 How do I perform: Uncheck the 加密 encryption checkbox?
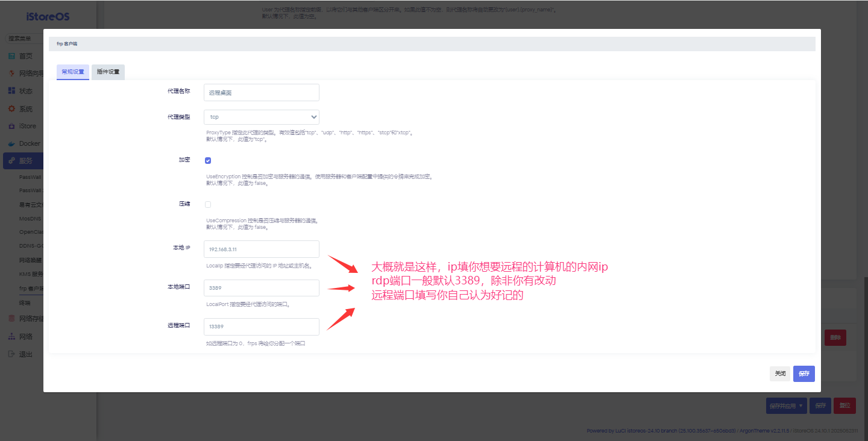[x=208, y=161]
